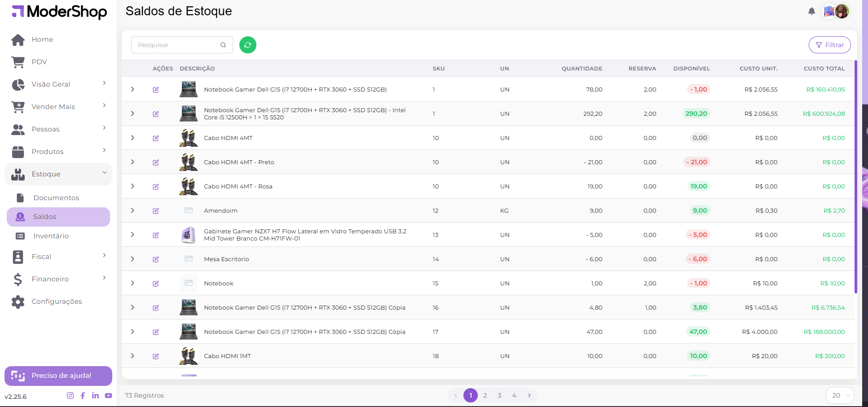Image resolution: width=868 pixels, height=407 pixels.
Task: Open the Facebook link icon
Action: tap(83, 395)
